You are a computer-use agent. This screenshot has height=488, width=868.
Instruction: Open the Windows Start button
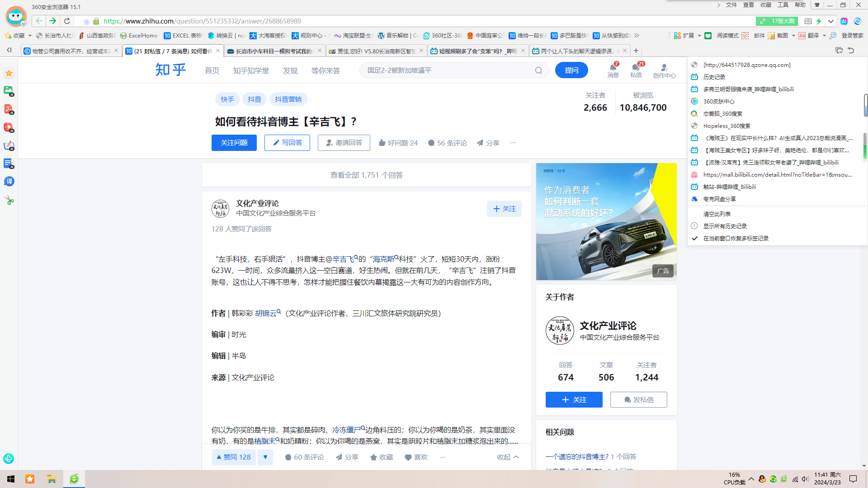coord(11,479)
